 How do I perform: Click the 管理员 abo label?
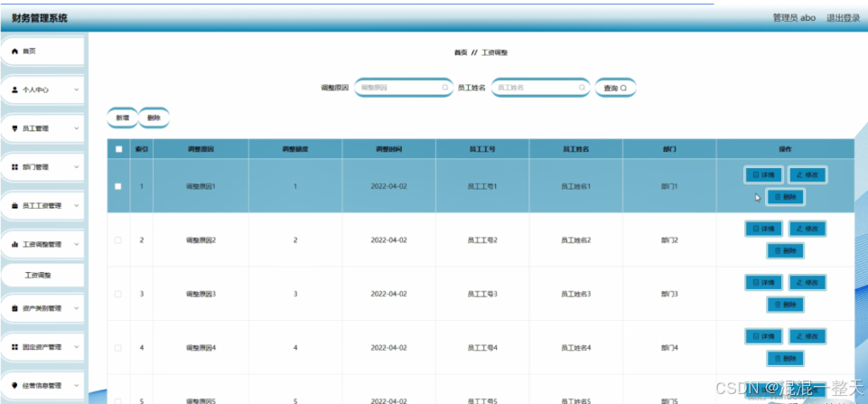(794, 18)
